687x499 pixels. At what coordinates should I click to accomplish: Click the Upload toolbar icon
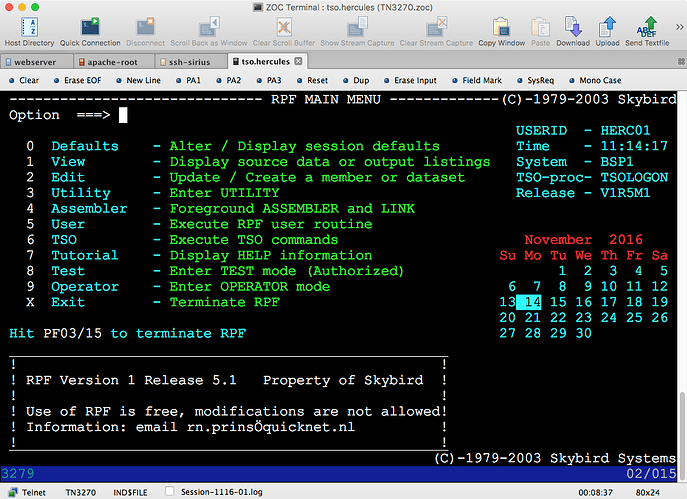click(x=607, y=27)
